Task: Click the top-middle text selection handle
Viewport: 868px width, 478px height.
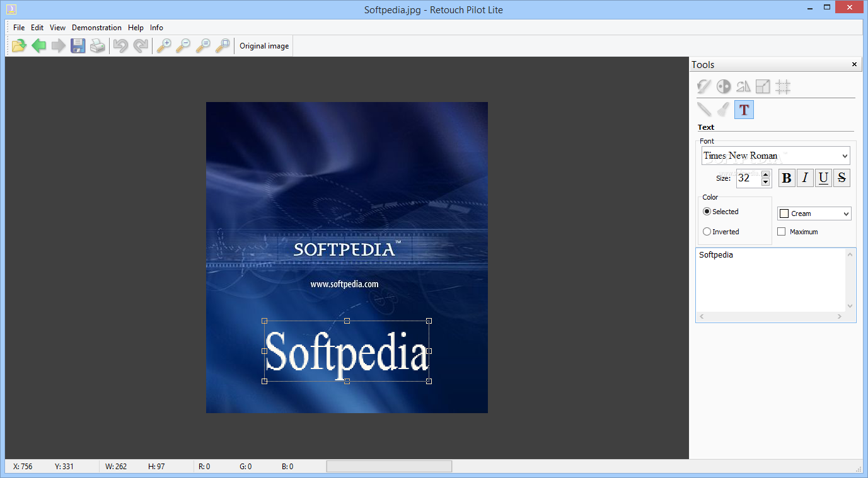Action: [x=347, y=321]
